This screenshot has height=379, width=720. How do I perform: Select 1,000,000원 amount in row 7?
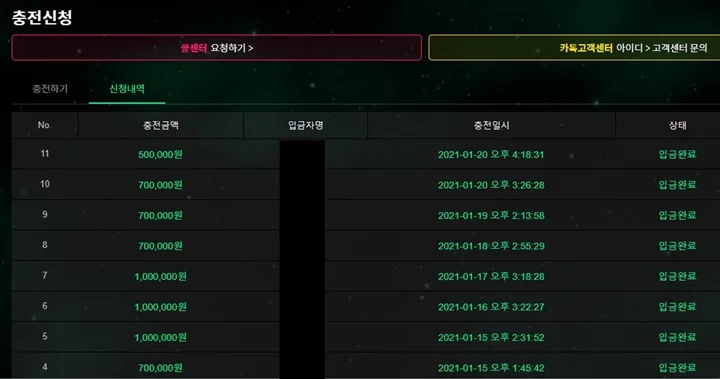pyautogui.click(x=160, y=277)
